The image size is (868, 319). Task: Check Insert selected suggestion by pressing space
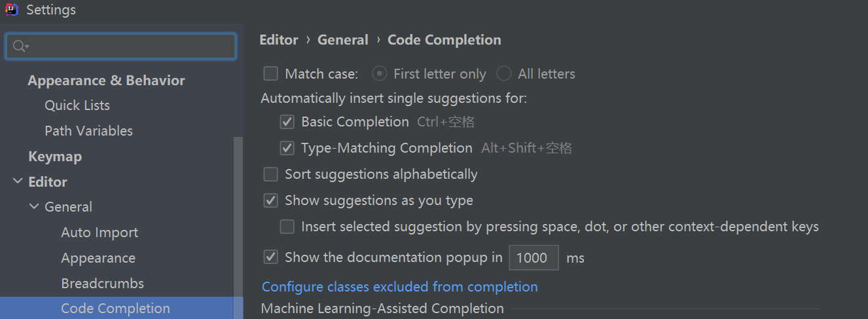pos(287,227)
